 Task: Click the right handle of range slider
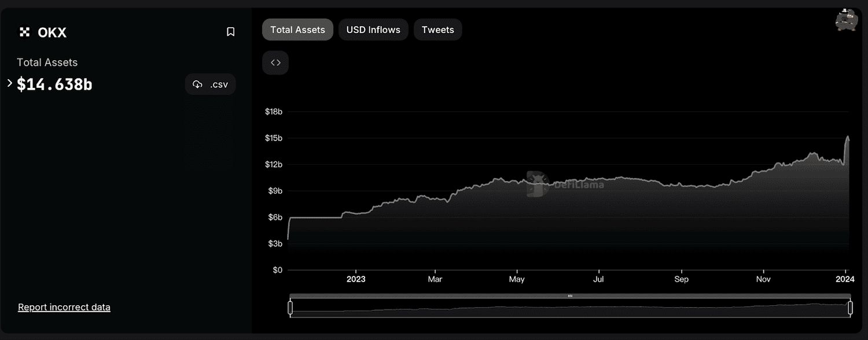click(x=850, y=308)
